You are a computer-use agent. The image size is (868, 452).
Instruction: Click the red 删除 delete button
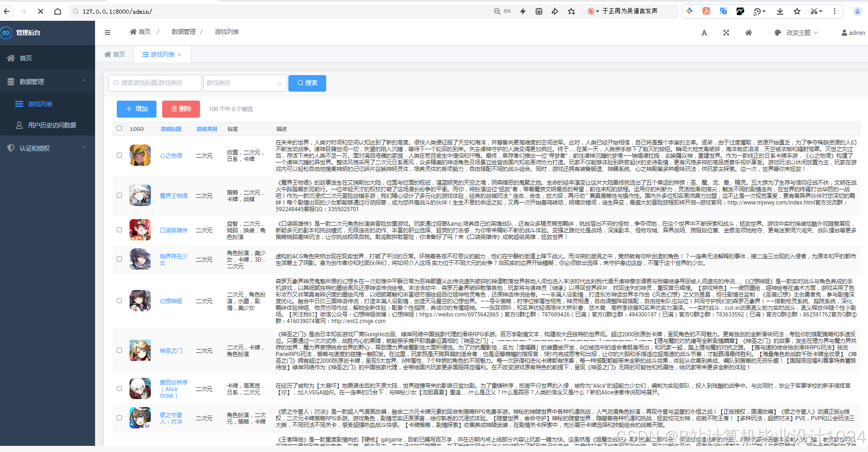181,109
